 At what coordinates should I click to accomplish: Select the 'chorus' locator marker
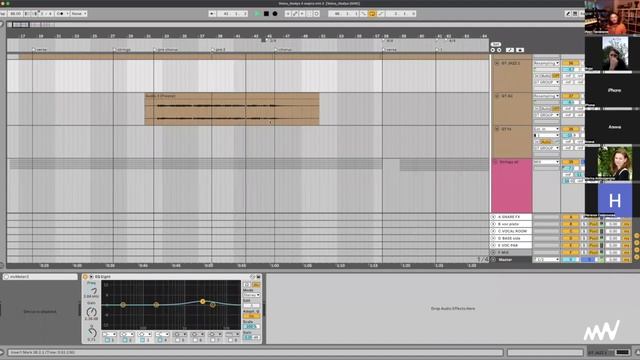click(x=284, y=50)
